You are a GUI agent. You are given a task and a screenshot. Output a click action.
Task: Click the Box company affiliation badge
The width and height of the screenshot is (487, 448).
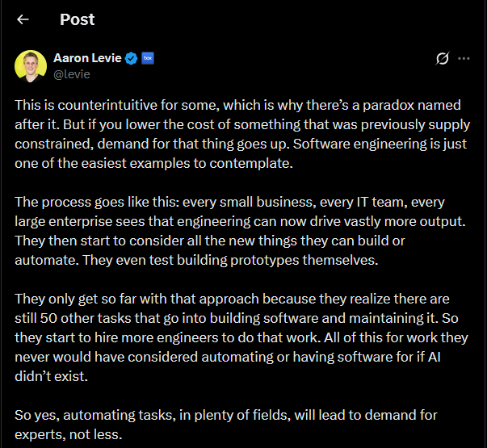[148, 58]
